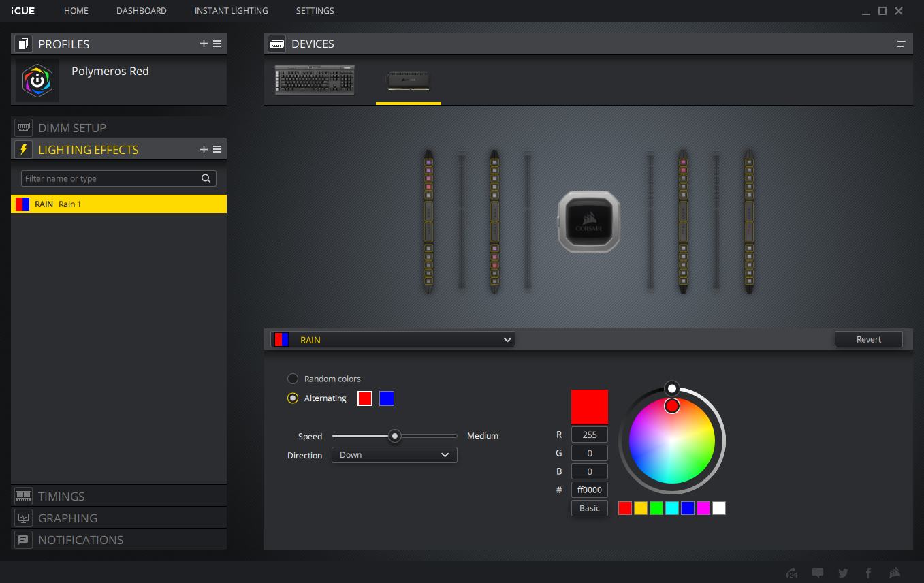Click the Twitter icon in footer
Screen dimensions: 924x583
tap(843, 573)
